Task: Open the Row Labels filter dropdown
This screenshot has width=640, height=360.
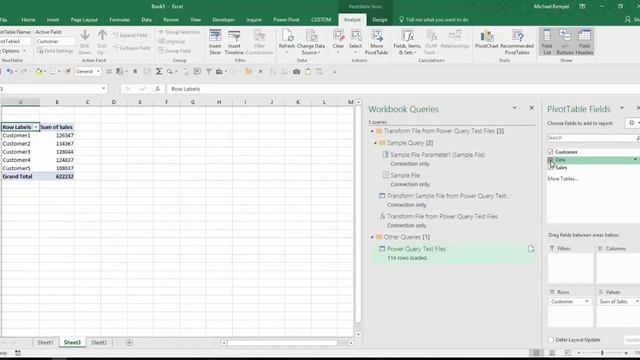Action: coord(36,127)
